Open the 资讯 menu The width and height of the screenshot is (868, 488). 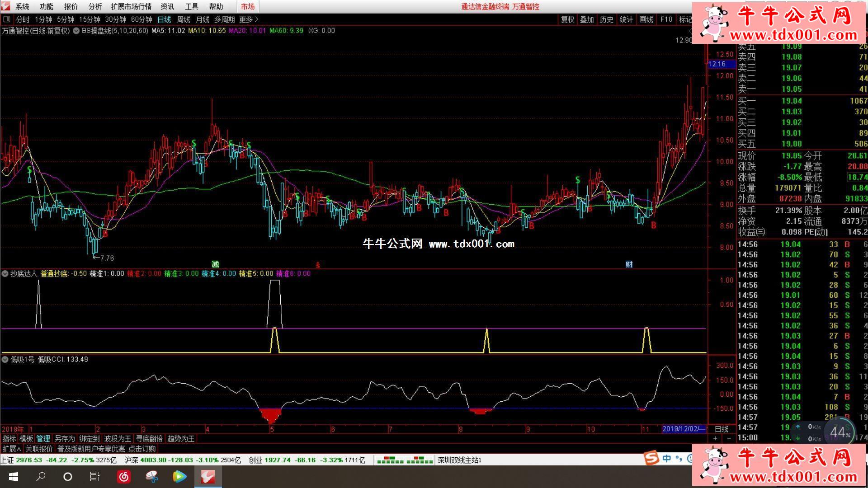(x=167, y=7)
